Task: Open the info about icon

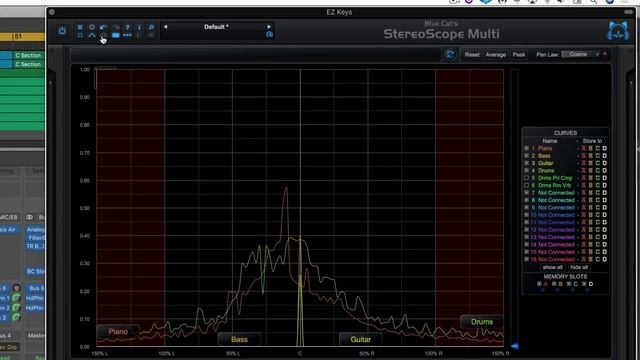Action: click(x=139, y=27)
